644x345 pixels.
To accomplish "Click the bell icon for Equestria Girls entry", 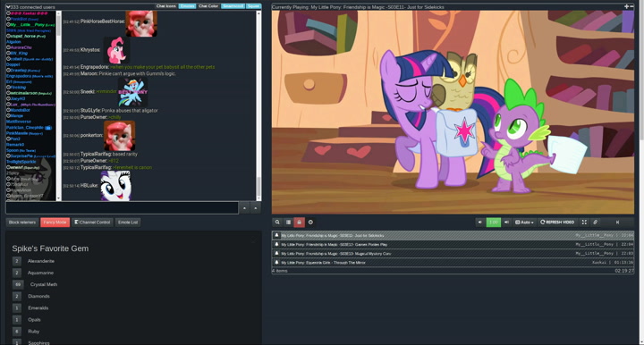I will coord(276,262).
